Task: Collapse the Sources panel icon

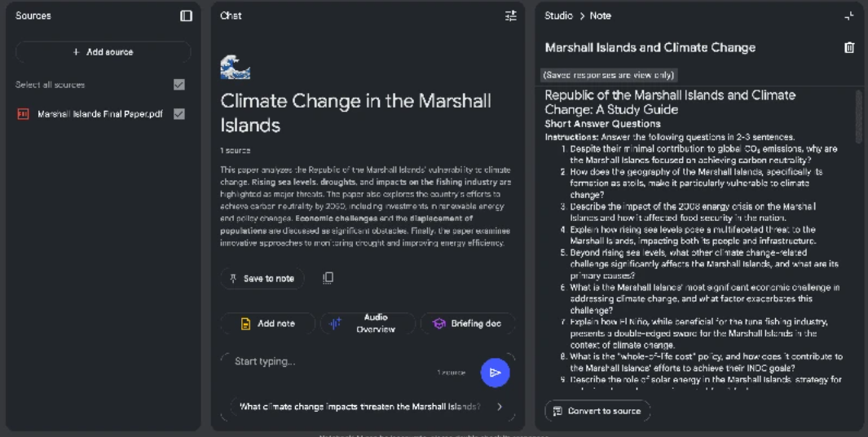Action: pyautogui.click(x=186, y=15)
